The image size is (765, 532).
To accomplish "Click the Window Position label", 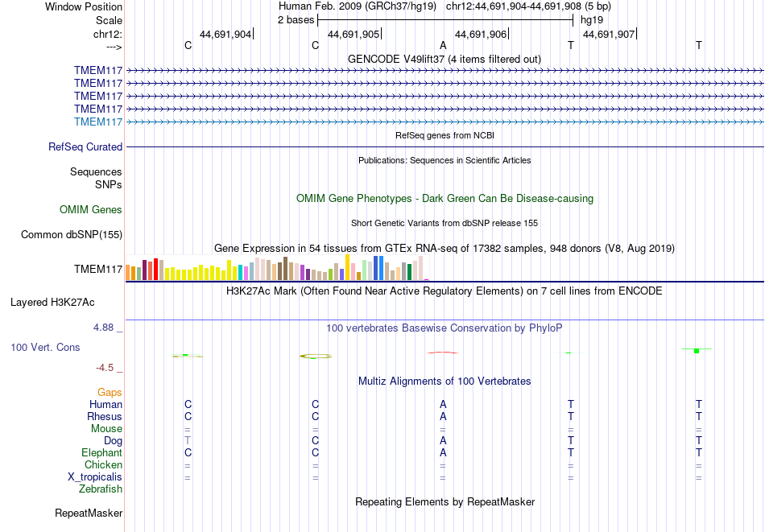I will [x=84, y=6].
